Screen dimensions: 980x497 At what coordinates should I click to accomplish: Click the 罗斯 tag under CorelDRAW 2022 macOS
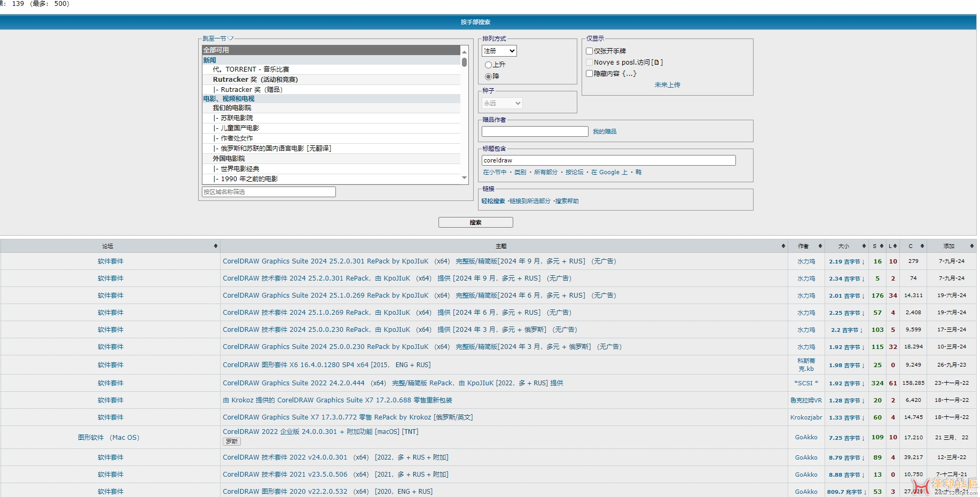coord(232,441)
